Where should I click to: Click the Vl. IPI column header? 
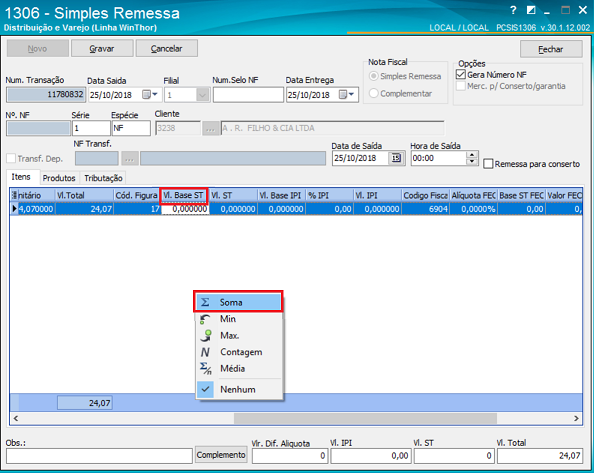coord(377,195)
